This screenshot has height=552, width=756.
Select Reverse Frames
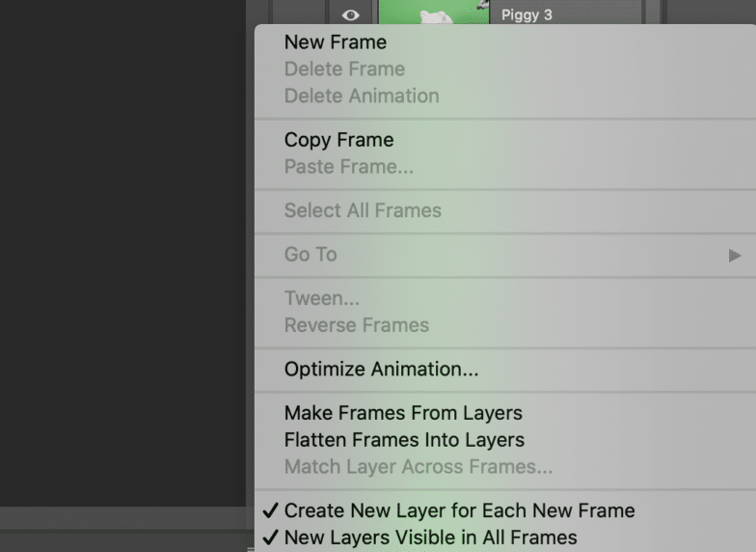click(x=357, y=326)
